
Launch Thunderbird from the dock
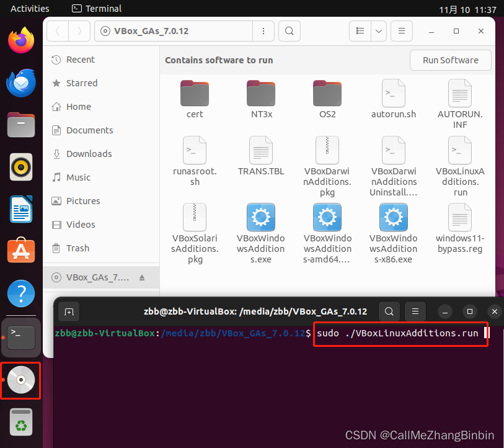coord(20,83)
